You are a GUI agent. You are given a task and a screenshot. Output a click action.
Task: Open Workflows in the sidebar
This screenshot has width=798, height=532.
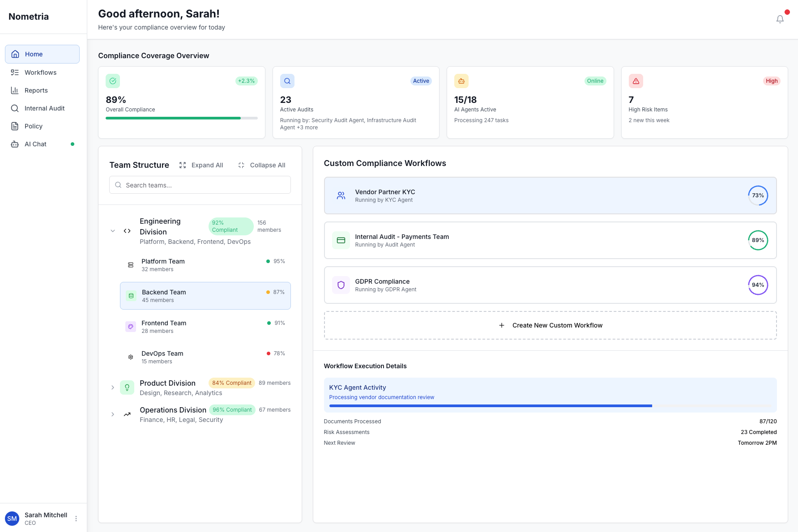[x=43, y=72]
